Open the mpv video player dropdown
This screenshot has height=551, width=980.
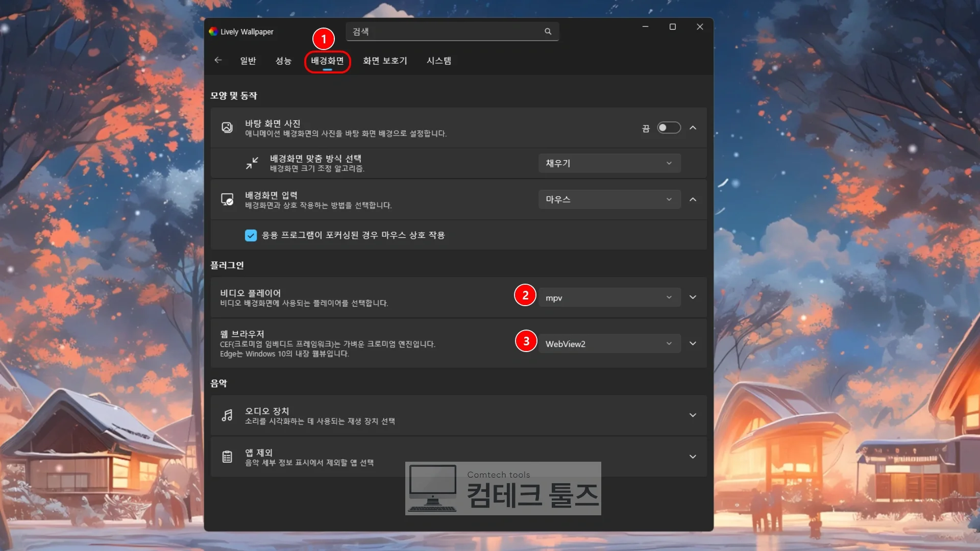click(x=609, y=297)
